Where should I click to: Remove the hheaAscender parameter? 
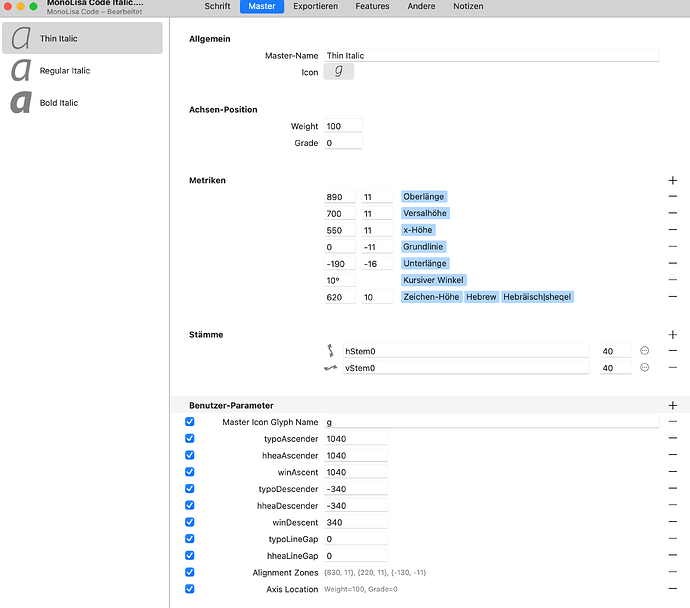tap(672, 455)
